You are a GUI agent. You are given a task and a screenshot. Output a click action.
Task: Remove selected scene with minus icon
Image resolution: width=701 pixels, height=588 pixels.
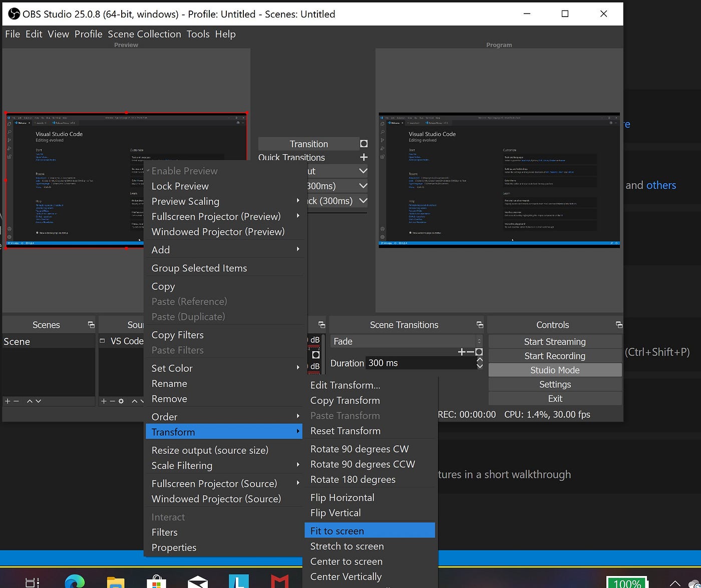tap(16, 401)
